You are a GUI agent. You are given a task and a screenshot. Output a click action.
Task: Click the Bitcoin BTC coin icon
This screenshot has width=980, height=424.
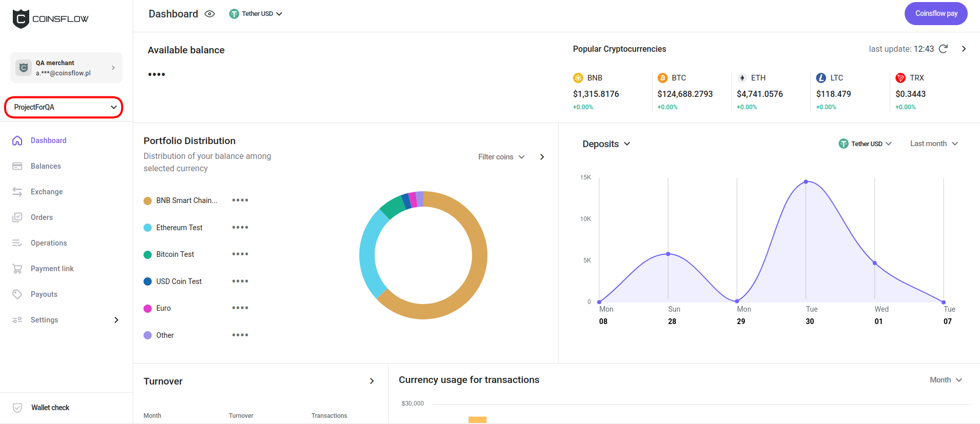662,78
